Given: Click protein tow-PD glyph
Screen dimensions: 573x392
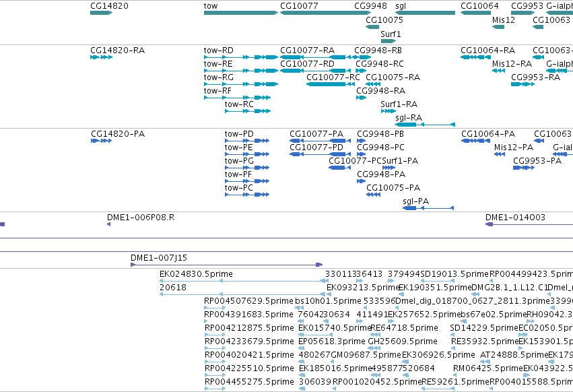Looking at the screenshot, I should point(247,141).
